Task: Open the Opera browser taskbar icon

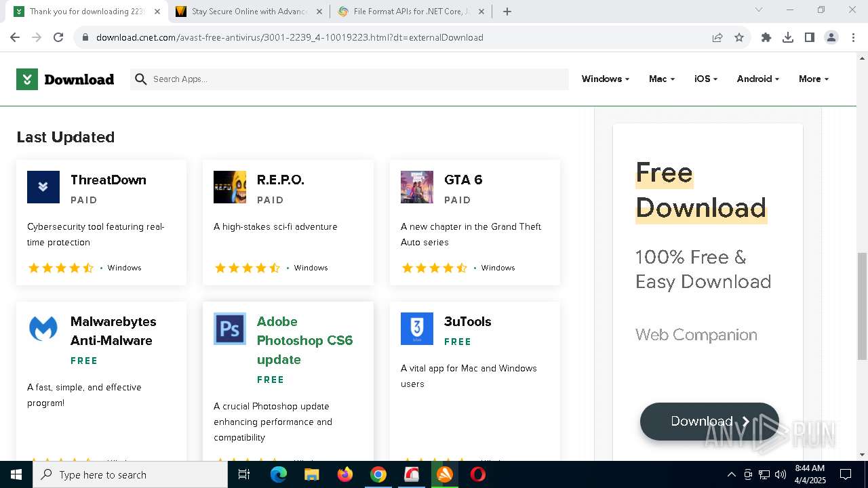Action: click(478, 474)
